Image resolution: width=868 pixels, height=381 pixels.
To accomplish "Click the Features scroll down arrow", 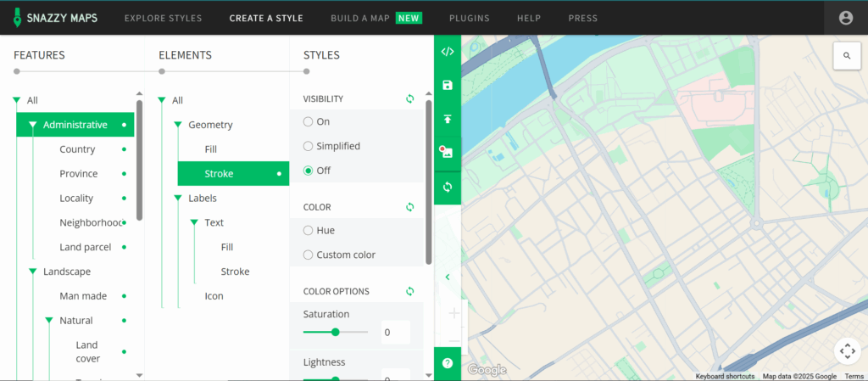I will [x=140, y=375].
